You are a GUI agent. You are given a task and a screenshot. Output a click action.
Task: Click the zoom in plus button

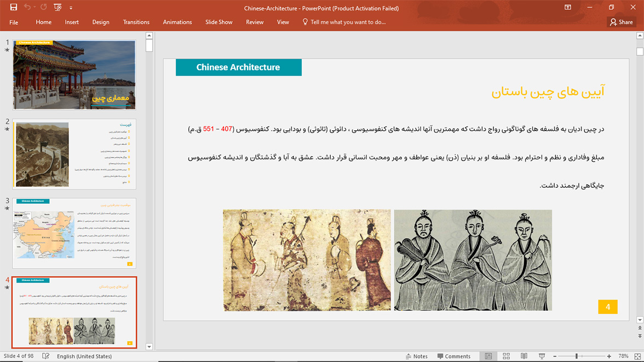point(609,356)
